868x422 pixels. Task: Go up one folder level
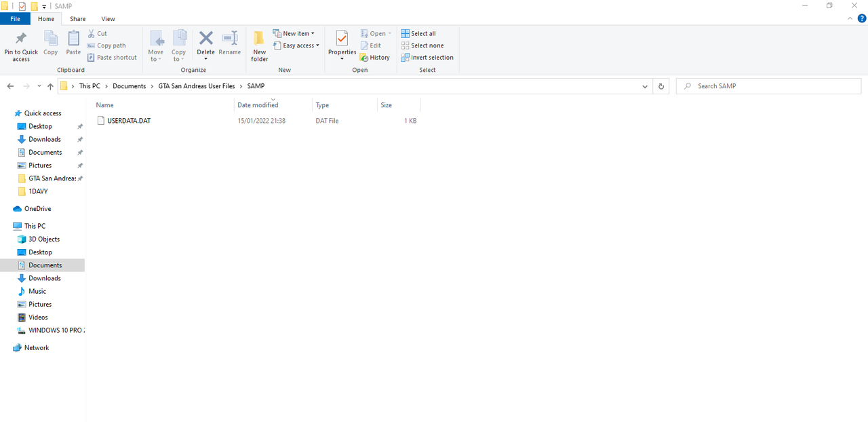click(50, 86)
